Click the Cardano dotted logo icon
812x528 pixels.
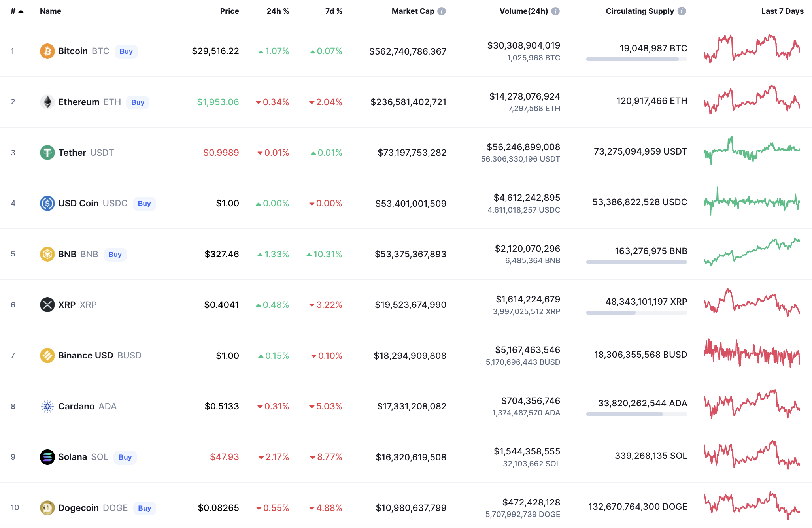[47, 406]
